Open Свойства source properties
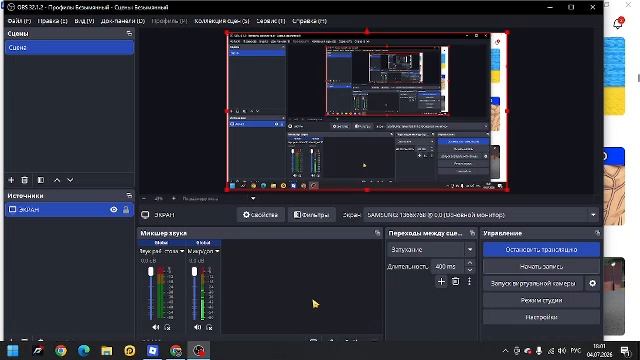 pyautogui.click(x=260, y=215)
